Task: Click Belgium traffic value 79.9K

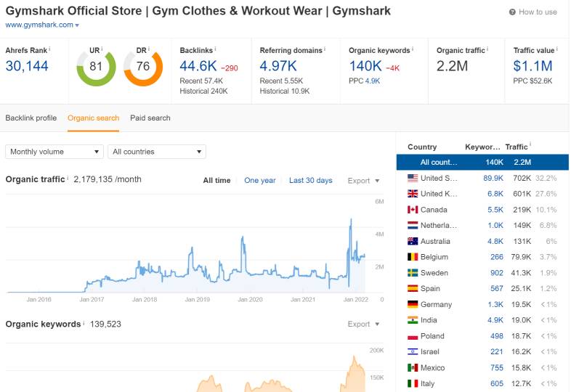Action: pyautogui.click(x=521, y=257)
